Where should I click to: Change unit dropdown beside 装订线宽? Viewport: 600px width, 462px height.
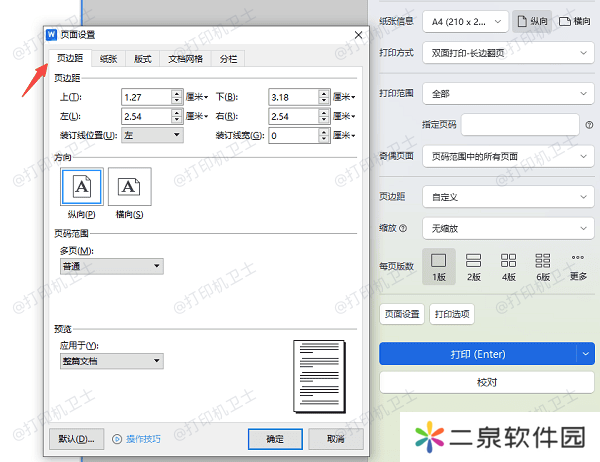(344, 135)
